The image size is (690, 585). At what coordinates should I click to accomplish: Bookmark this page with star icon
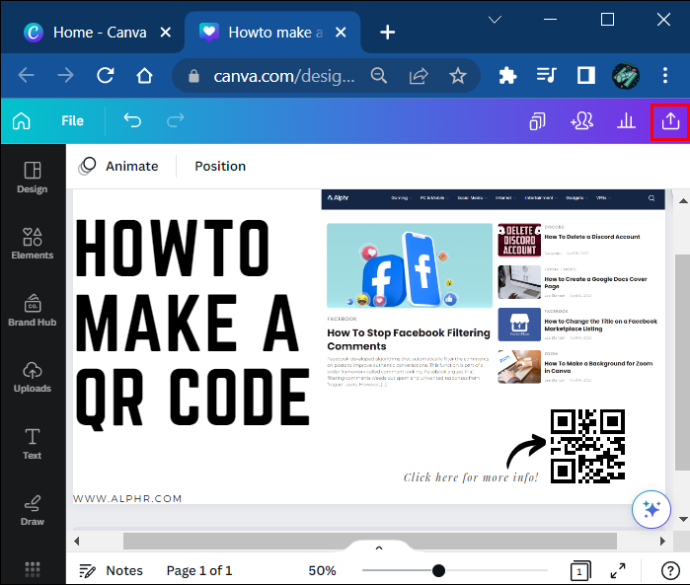[458, 76]
